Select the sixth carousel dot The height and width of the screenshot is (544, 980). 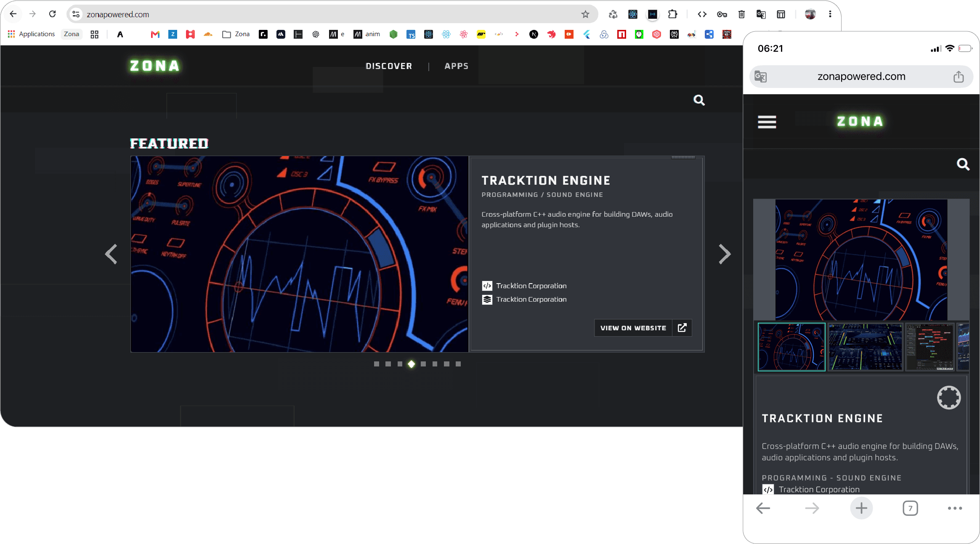pos(435,364)
